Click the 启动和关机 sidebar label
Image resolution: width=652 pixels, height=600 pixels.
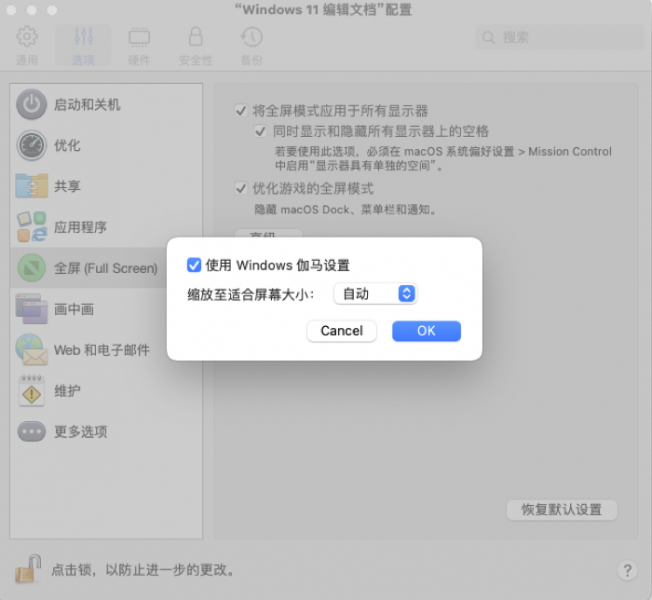[x=87, y=105]
